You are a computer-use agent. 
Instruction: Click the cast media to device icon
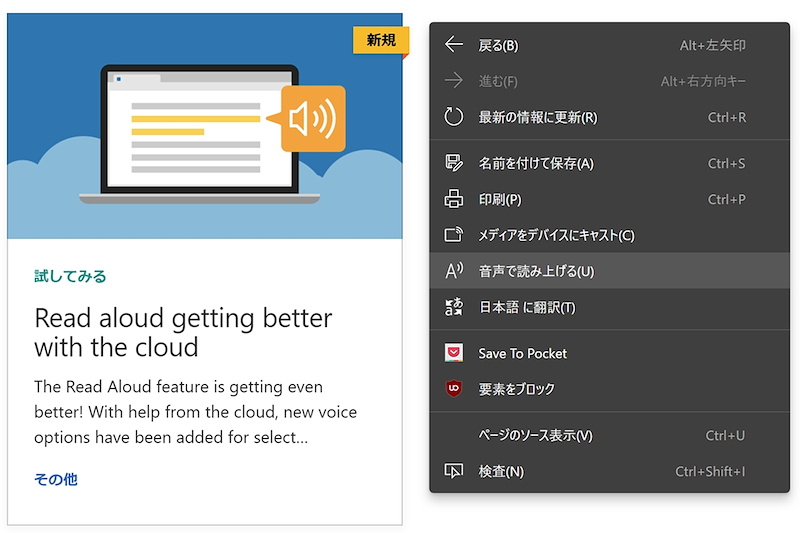(x=454, y=235)
